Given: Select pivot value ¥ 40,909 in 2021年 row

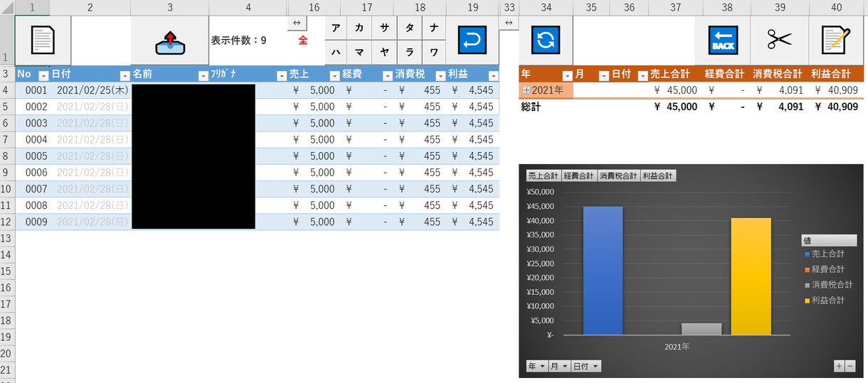Looking at the screenshot, I should tap(836, 90).
